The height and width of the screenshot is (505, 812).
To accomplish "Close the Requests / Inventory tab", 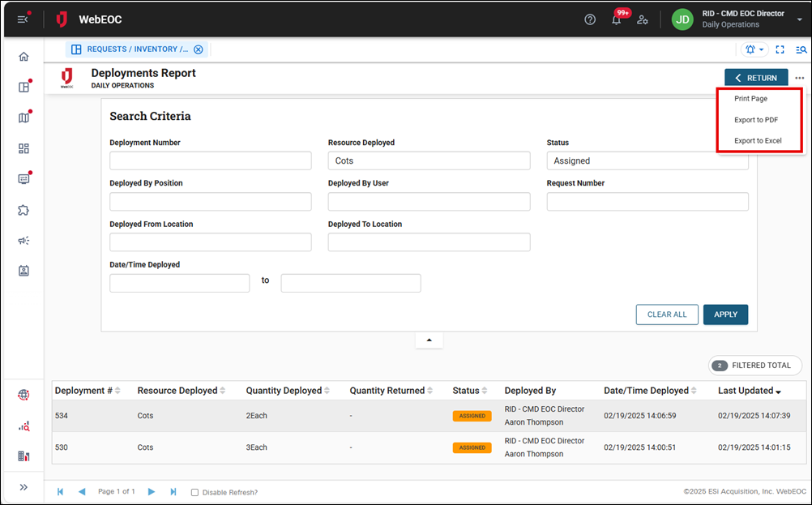I will point(199,49).
